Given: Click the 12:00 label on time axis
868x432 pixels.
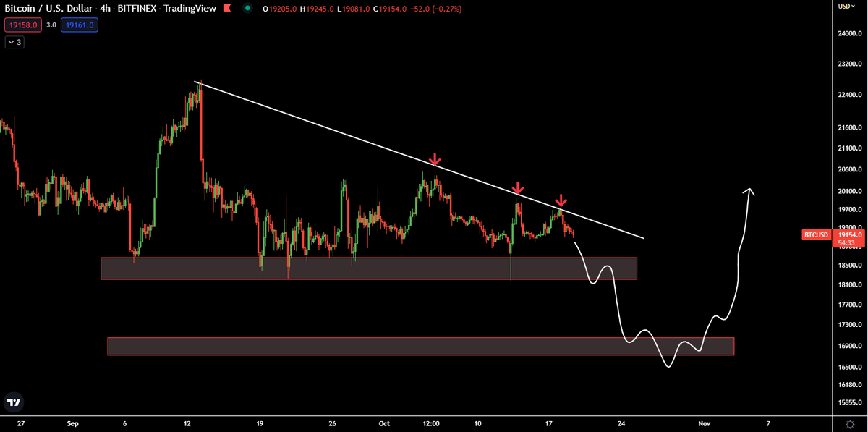Looking at the screenshot, I should pyautogui.click(x=432, y=423).
